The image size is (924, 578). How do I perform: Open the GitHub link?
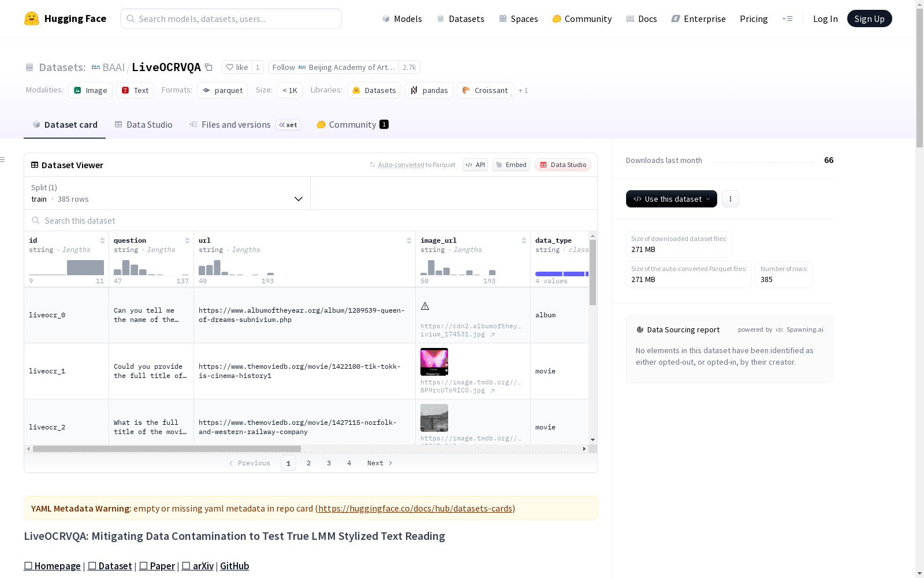[234, 566]
